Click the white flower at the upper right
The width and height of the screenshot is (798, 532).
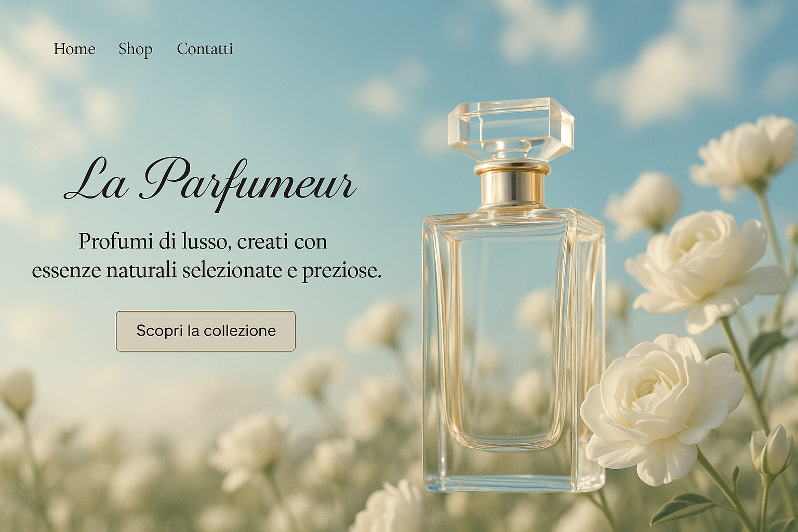(x=744, y=154)
